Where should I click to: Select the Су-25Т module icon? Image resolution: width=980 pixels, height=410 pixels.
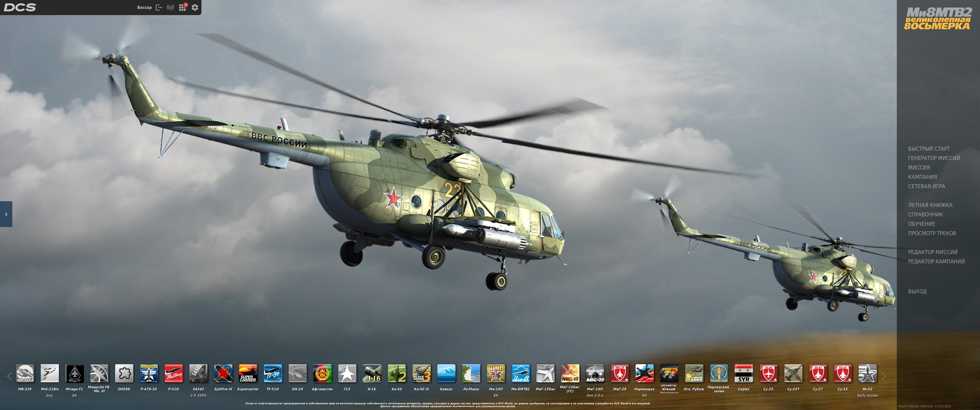pos(793,373)
